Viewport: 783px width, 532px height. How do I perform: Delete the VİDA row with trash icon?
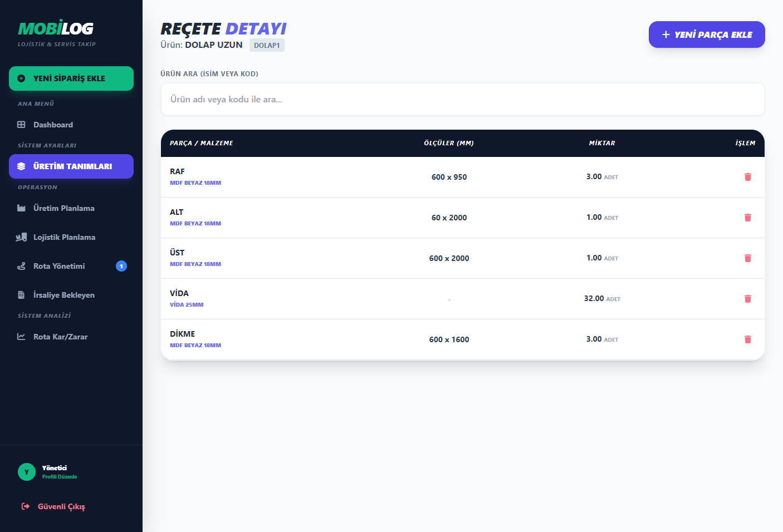coord(747,299)
